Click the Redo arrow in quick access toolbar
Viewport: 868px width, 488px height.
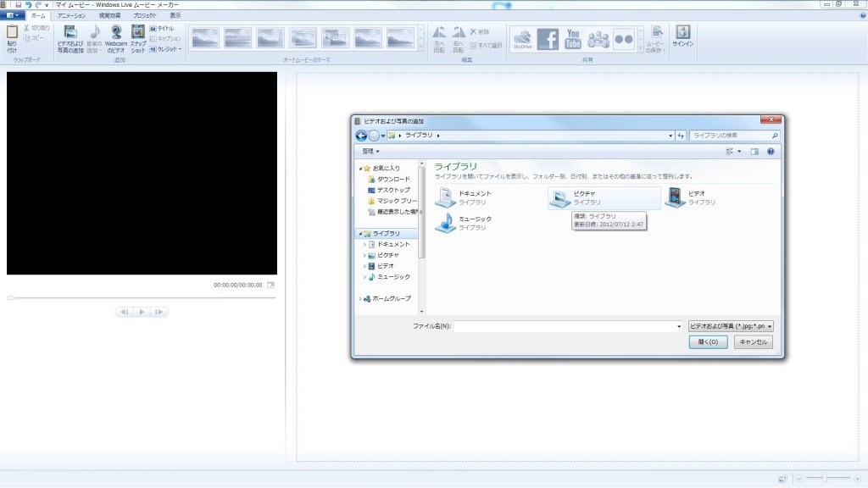tap(38, 4)
